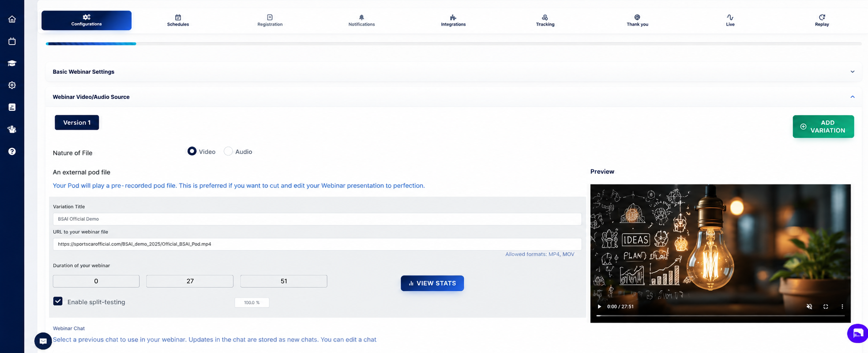Viewport: 868px width, 353px height.
Task: Click the '0:00 / 27:51' video time display
Action: (x=620, y=306)
